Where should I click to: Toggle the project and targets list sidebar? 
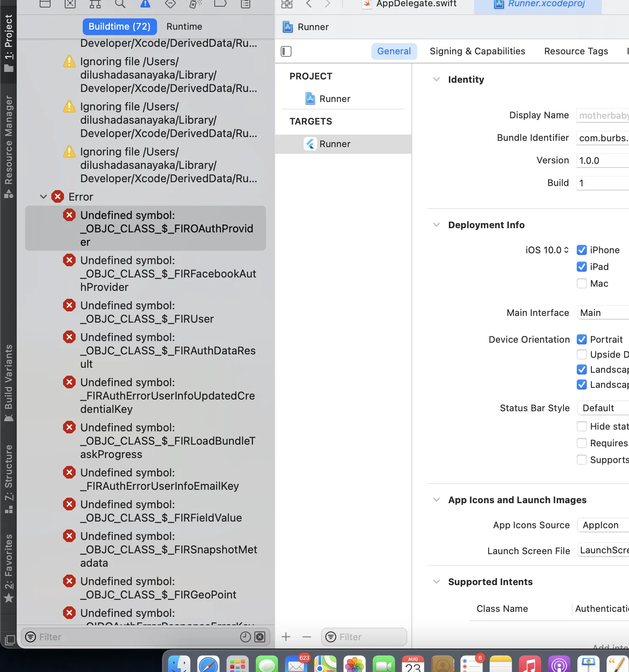coord(286,51)
